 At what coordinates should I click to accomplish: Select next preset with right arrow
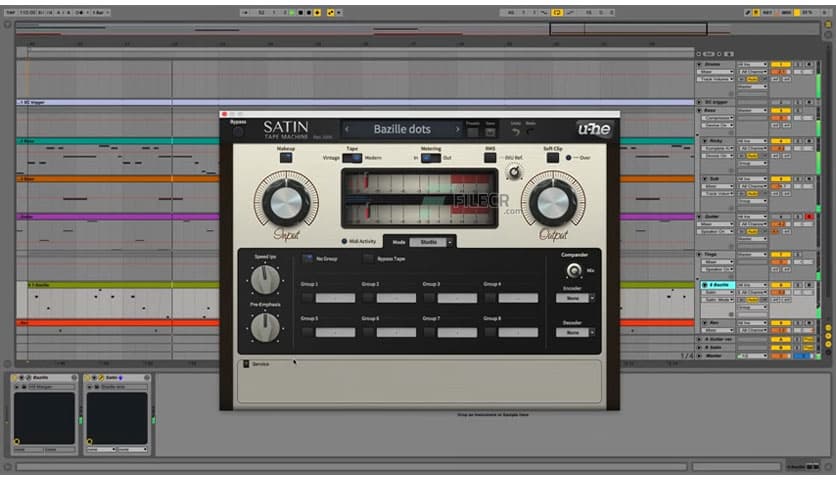[457, 129]
